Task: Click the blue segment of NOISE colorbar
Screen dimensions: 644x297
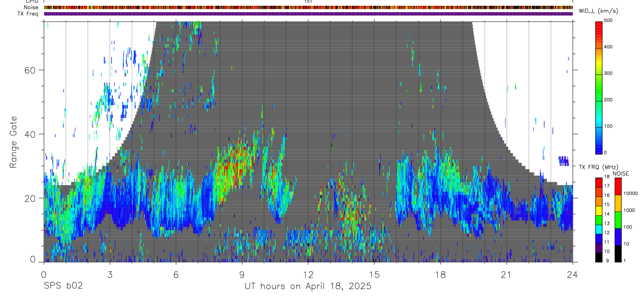Action: tap(618, 236)
